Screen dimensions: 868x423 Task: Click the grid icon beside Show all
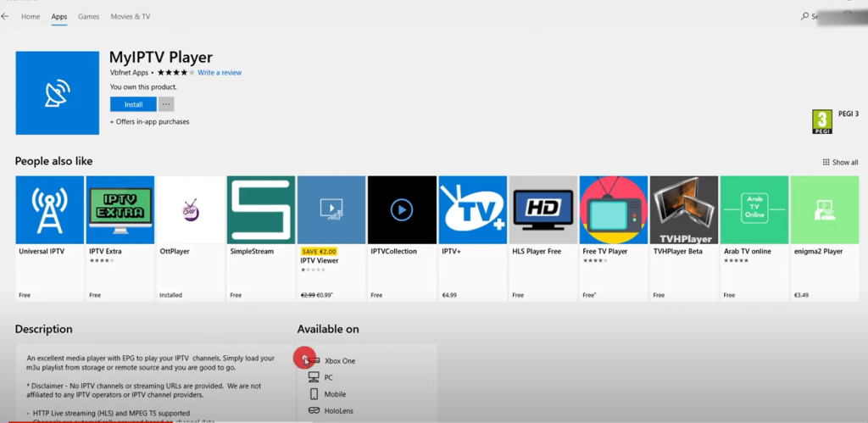coord(826,162)
